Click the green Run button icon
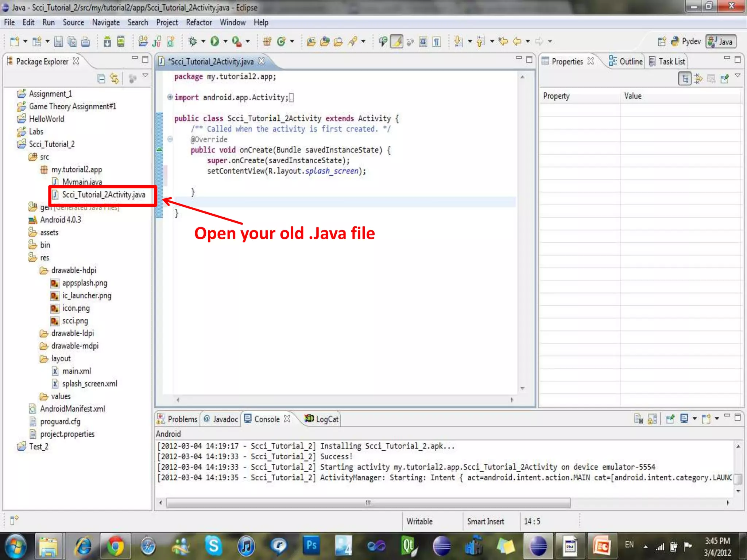747x560 pixels. tap(214, 42)
